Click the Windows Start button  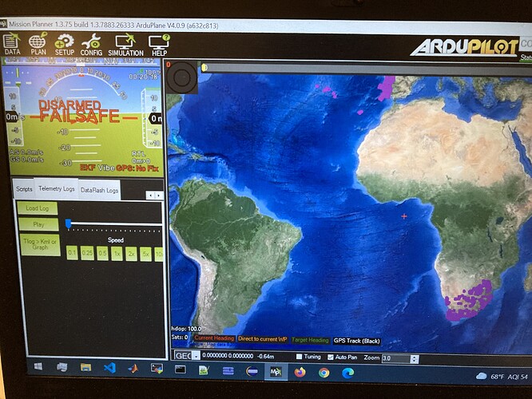[x=38, y=366]
